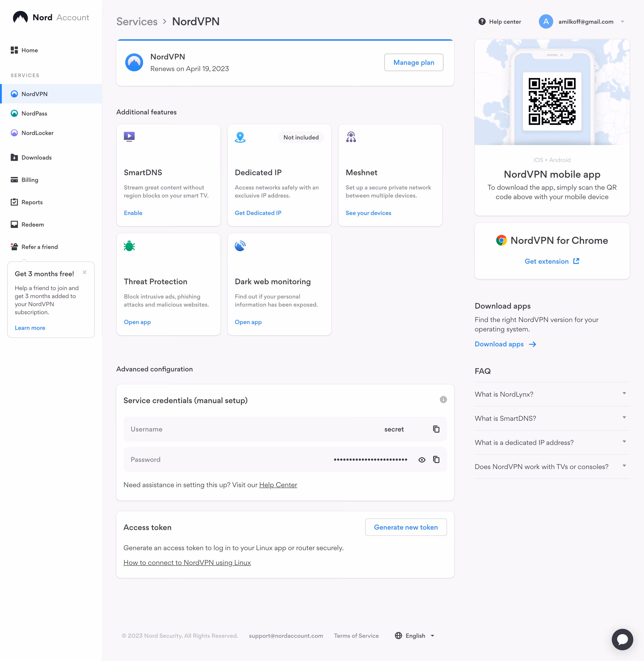Click the NordVPN logo in plan card
This screenshot has width=644, height=661.
click(134, 63)
